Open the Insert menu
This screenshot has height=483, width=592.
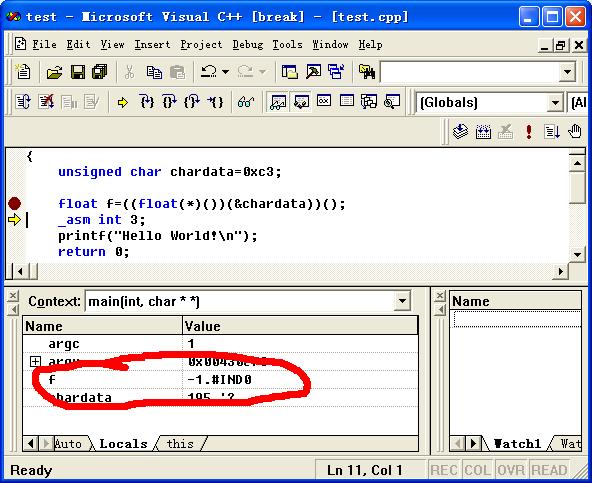point(152,45)
